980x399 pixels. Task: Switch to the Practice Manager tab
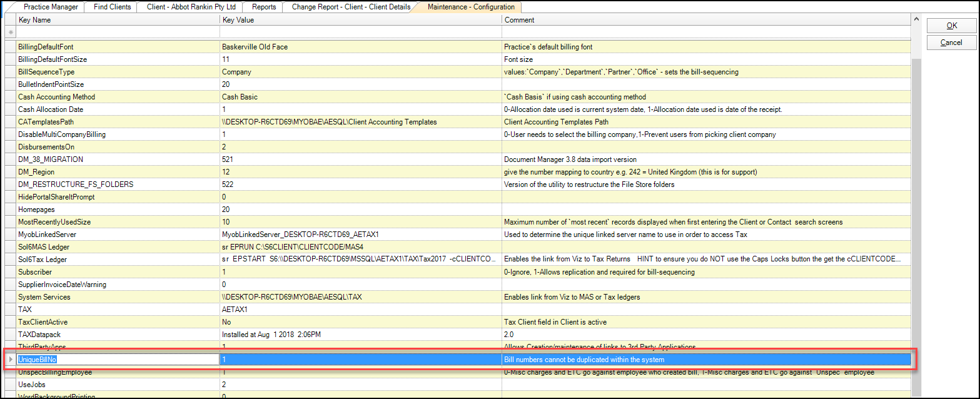(x=51, y=7)
